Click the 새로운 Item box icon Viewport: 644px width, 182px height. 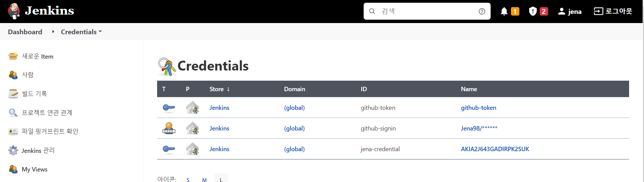pyautogui.click(x=13, y=56)
